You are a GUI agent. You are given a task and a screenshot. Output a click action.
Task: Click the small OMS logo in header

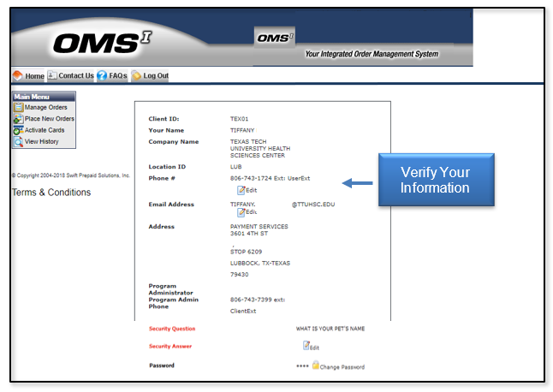point(275,38)
